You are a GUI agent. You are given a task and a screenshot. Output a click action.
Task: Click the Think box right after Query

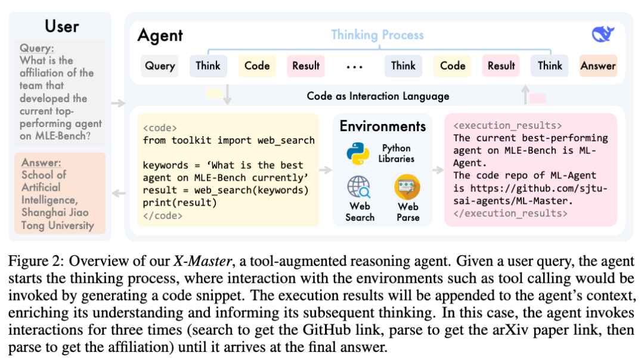pyautogui.click(x=208, y=66)
